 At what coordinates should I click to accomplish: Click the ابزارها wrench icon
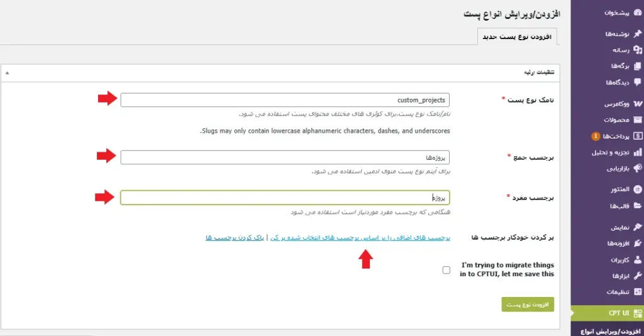pyautogui.click(x=638, y=276)
